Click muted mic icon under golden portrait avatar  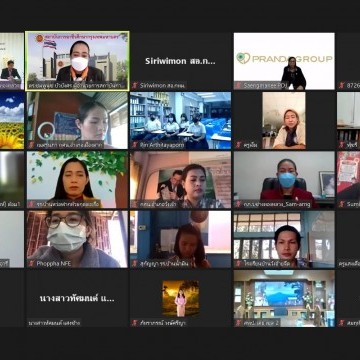135,323
